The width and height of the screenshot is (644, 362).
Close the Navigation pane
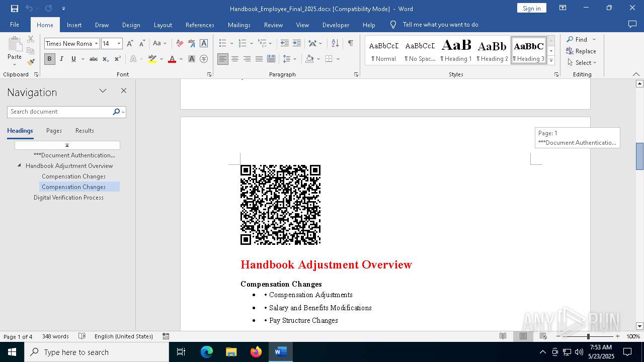(124, 91)
